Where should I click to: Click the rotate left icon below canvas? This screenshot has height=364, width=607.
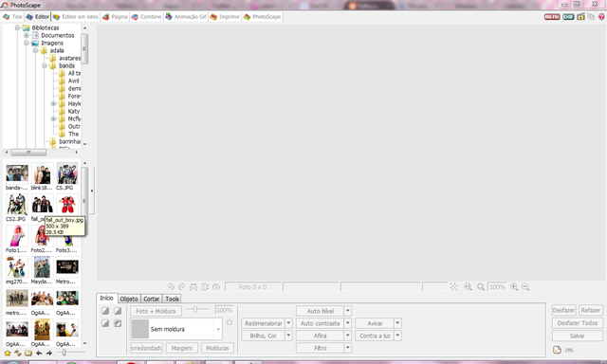[171, 286]
